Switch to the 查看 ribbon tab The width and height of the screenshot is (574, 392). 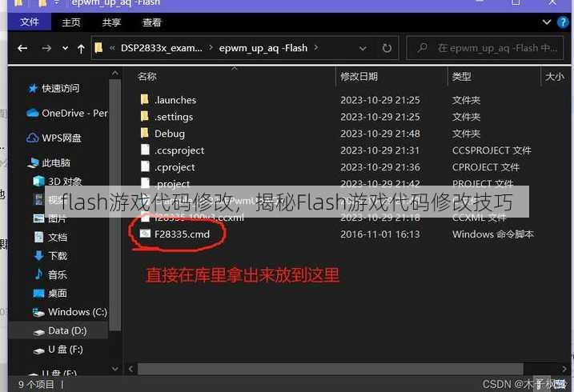pos(151,22)
